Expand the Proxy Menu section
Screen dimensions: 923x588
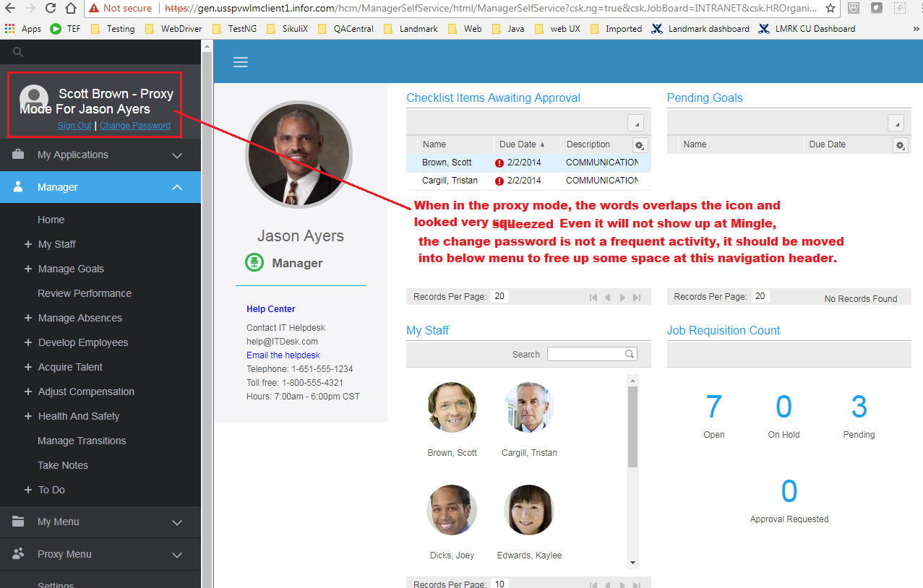177,555
